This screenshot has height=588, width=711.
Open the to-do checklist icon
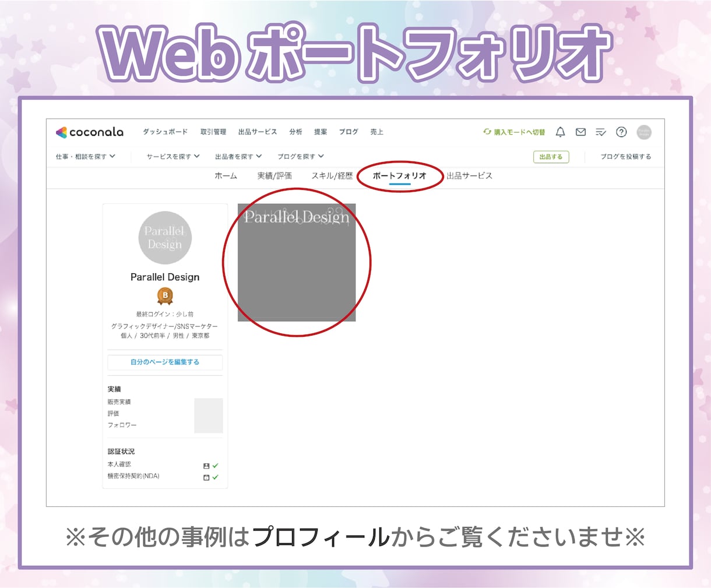coord(601,132)
